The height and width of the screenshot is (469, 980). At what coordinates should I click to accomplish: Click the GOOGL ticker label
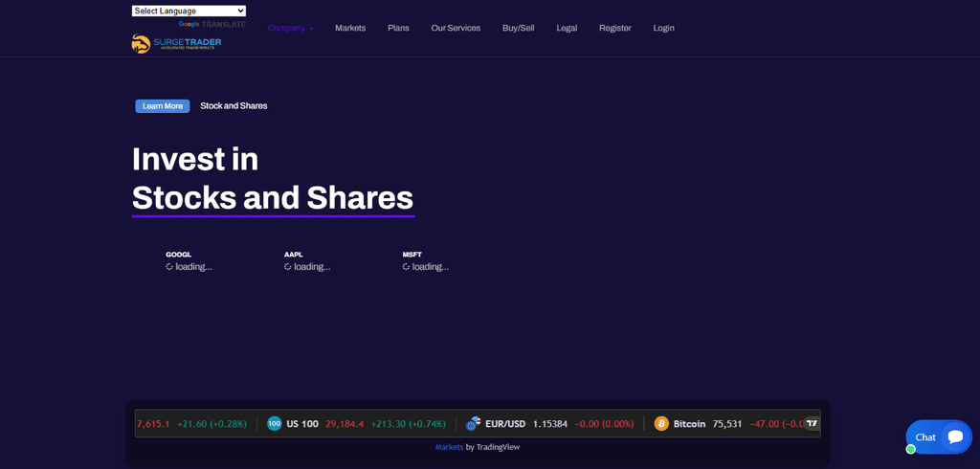tap(178, 256)
